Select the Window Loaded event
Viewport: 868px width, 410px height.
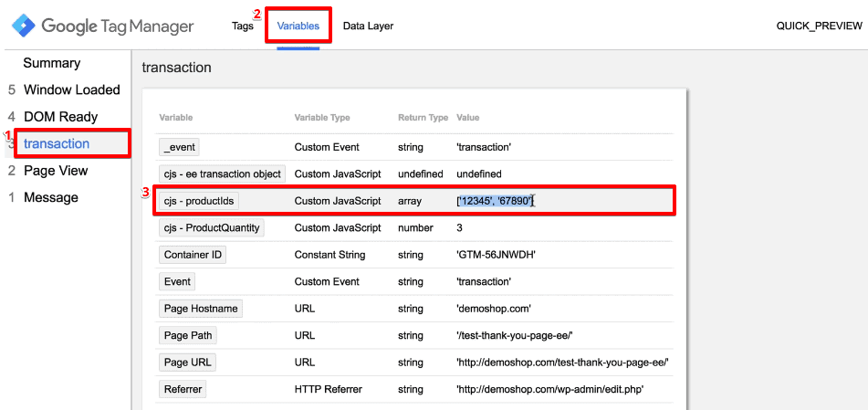[x=71, y=89]
